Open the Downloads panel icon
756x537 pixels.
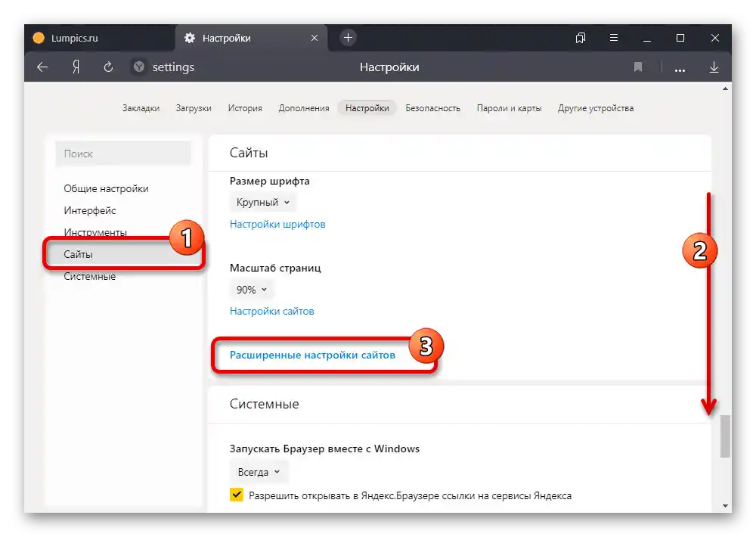tap(713, 67)
